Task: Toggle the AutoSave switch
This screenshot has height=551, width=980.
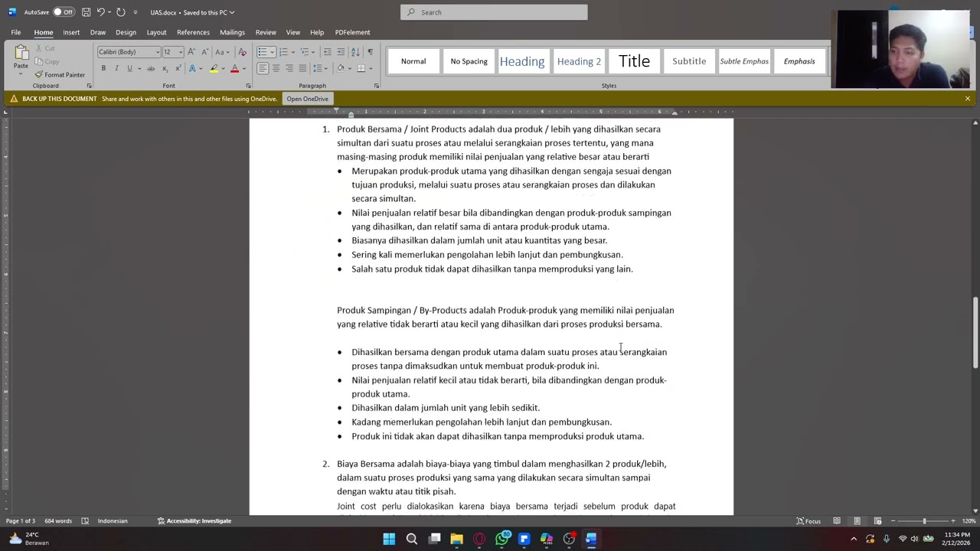Action: pyautogui.click(x=64, y=12)
